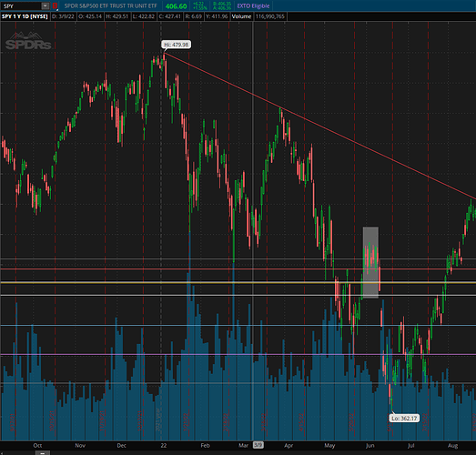Click the Dec label on the time axis
The width and height of the screenshot is (476, 455).
(121, 445)
